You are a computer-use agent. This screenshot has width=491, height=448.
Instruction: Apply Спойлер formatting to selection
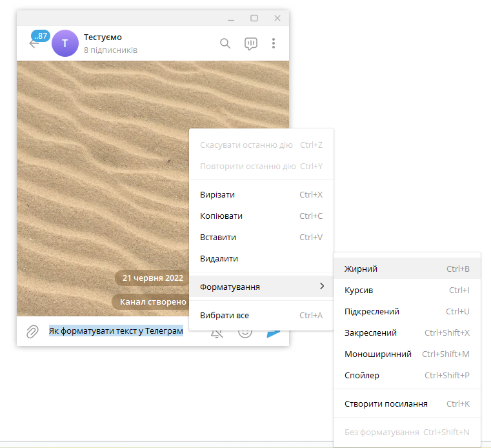[x=406, y=375]
